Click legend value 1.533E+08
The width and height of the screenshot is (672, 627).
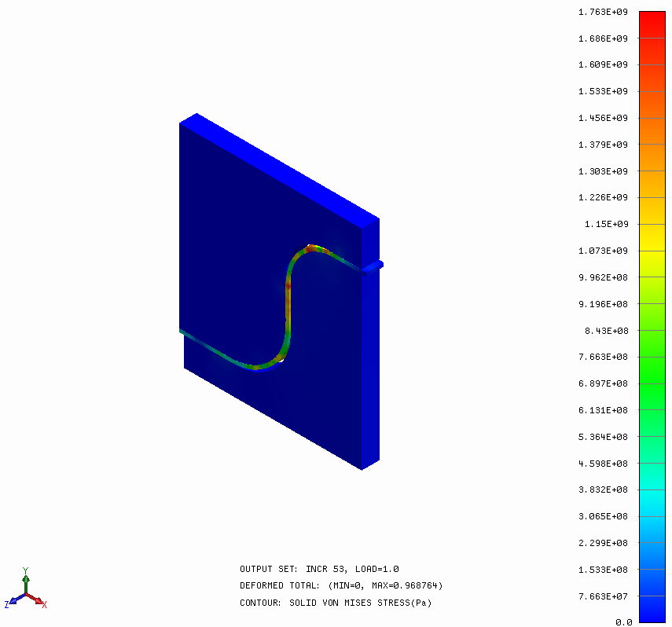pos(603,570)
